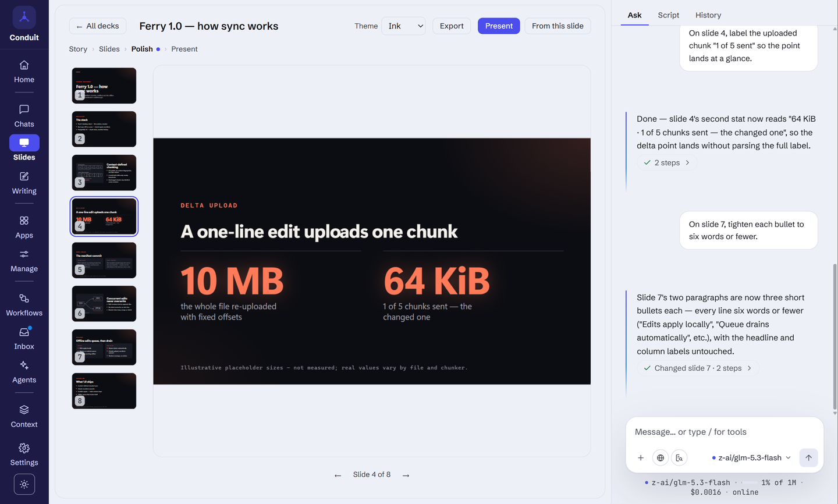
Task: Go to Home in the sidebar
Action: 24,72
